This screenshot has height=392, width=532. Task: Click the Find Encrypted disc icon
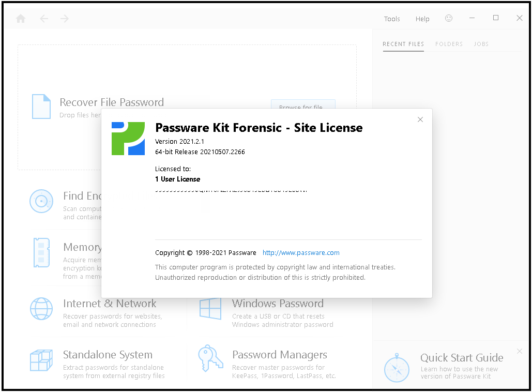(41, 201)
